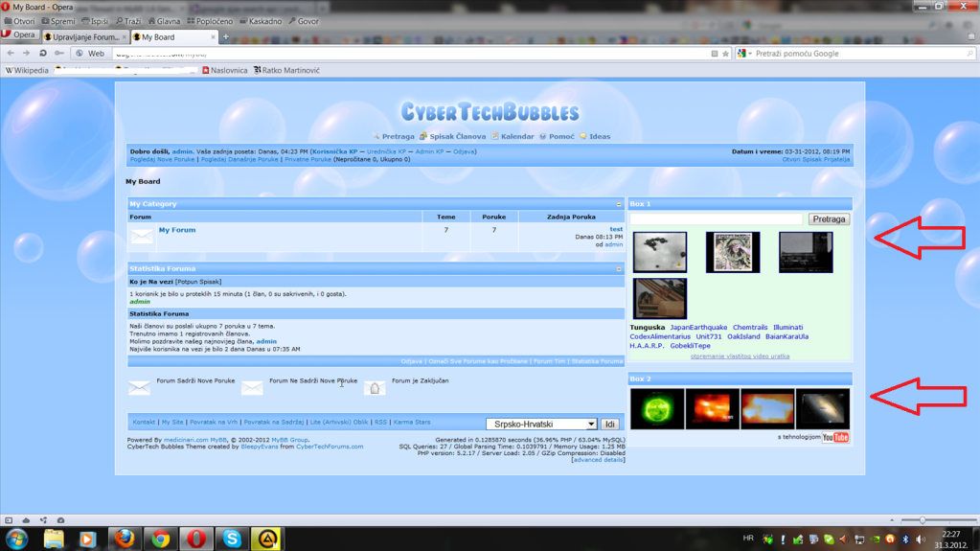Viewport: 980px width, 551px height.
Task: Open the Srpsko-Hrvatski language dropdown
Action: point(541,425)
